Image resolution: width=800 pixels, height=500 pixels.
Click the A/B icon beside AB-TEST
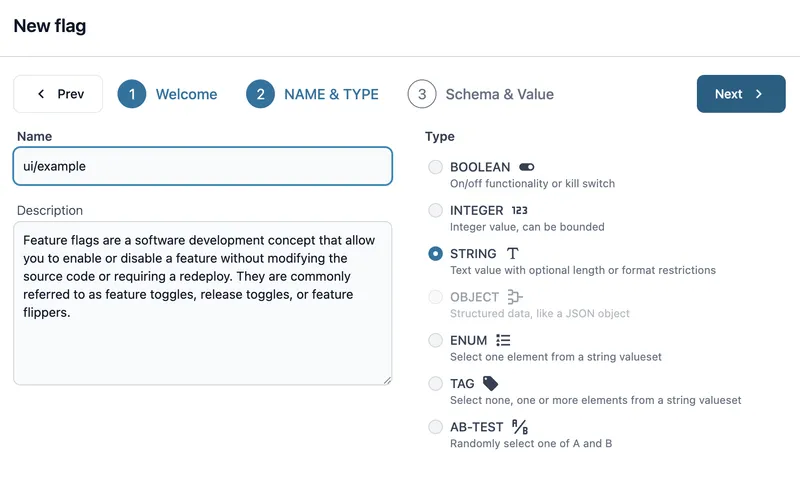(520, 427)
